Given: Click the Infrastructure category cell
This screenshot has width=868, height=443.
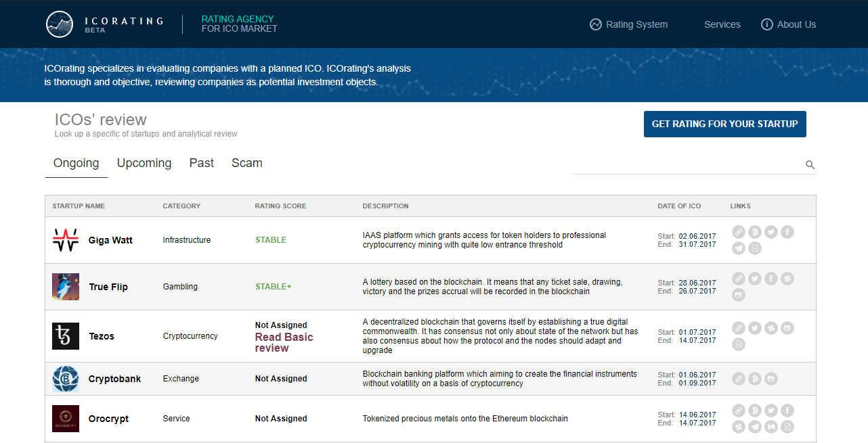Looking at the screenshot, I should [187, 240].
